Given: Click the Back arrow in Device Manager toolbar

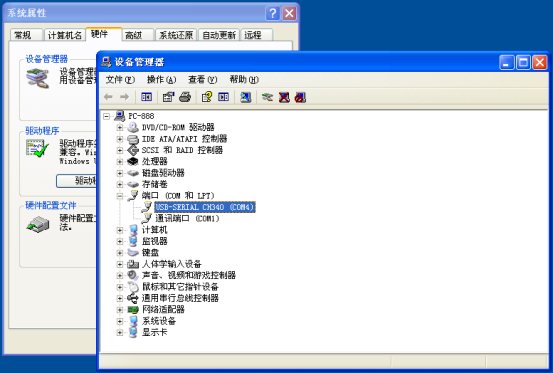Looking at the screenshot, I should click(x=108, y=97).
